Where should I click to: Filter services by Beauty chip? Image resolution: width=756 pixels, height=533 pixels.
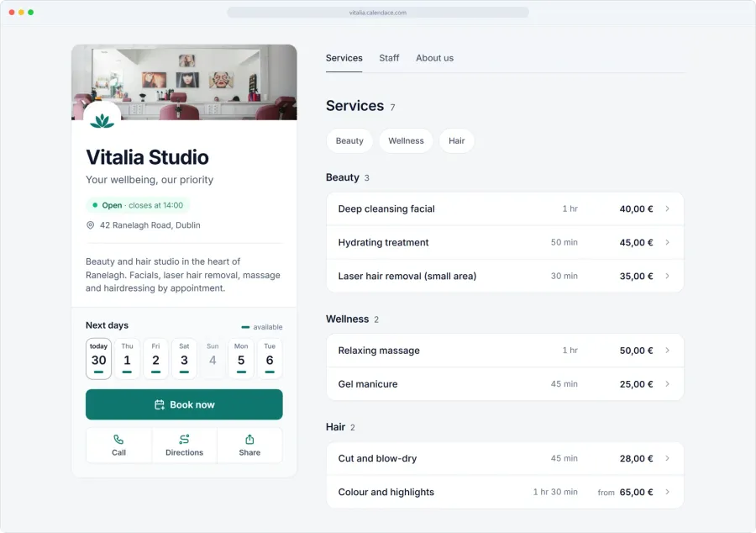point(349,141)
